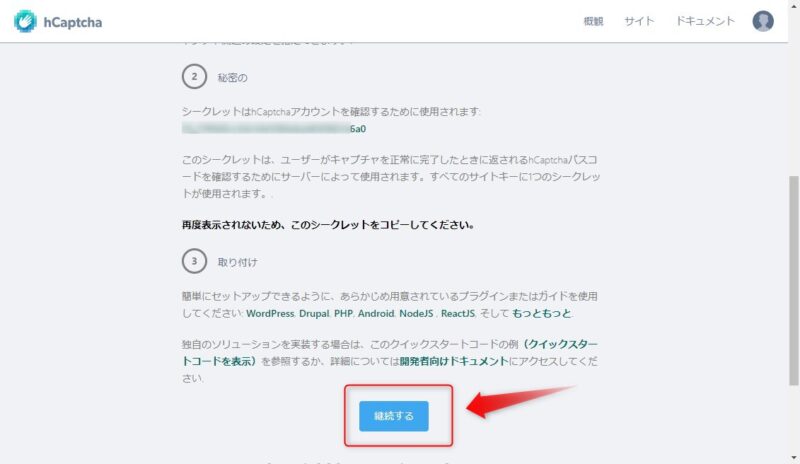Open the ReactJS guide link
Screen dimensions: 800x464
[x=458, y=313]
